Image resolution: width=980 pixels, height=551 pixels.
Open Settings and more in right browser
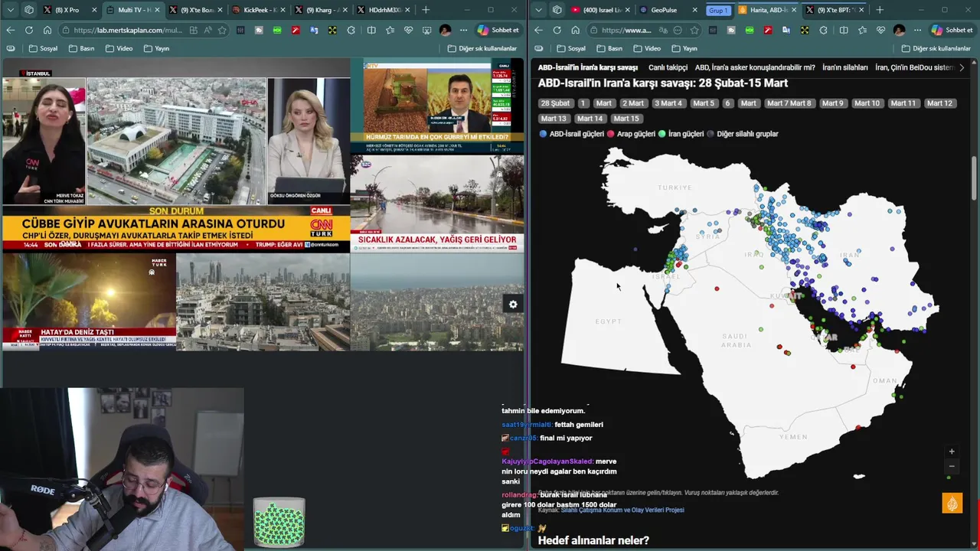[916, 30]
